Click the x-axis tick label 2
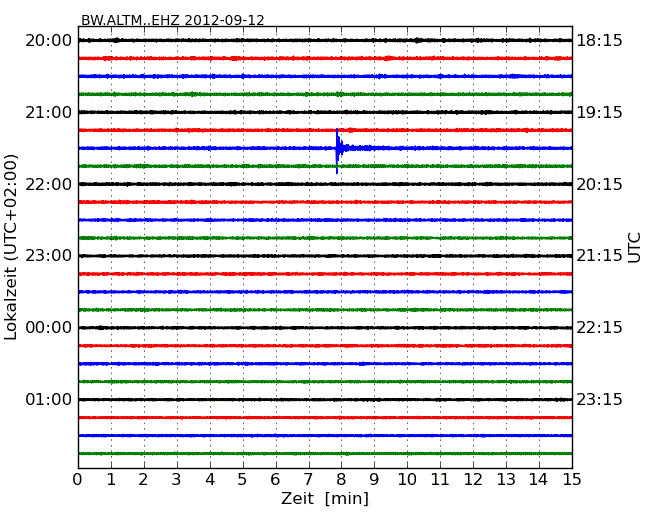 click(x=144, y=479)
